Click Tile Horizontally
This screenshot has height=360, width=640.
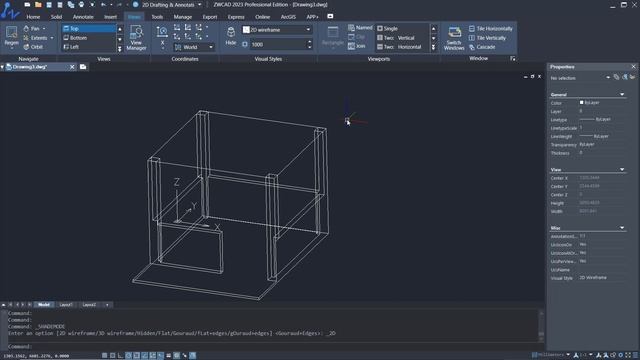click(490, 29)
